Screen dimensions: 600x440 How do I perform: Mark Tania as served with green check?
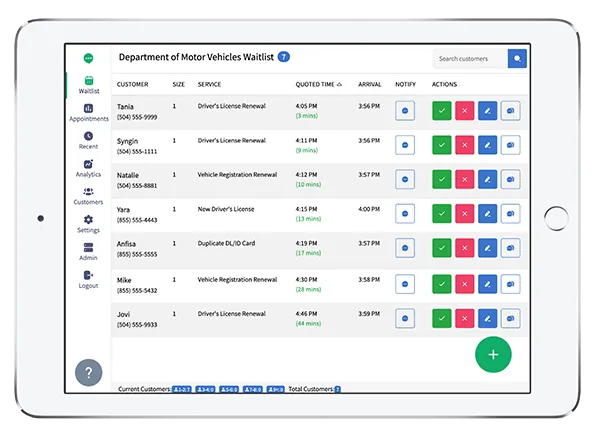tap(442, 111)
